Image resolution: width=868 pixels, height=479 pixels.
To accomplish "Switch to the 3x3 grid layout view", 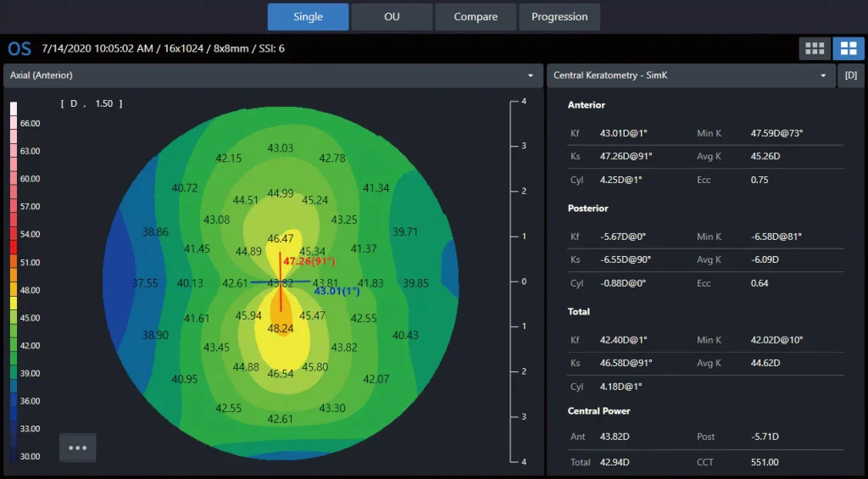I will (815, 48).
